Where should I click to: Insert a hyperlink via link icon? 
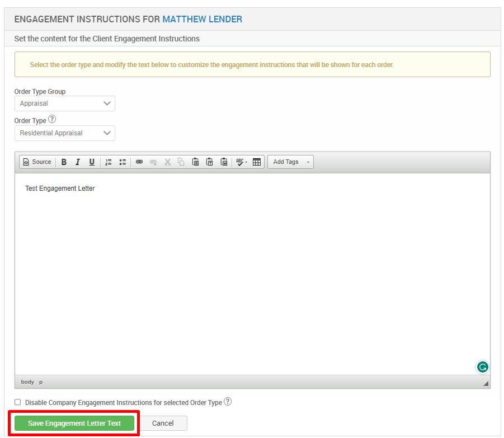point(139,162)
